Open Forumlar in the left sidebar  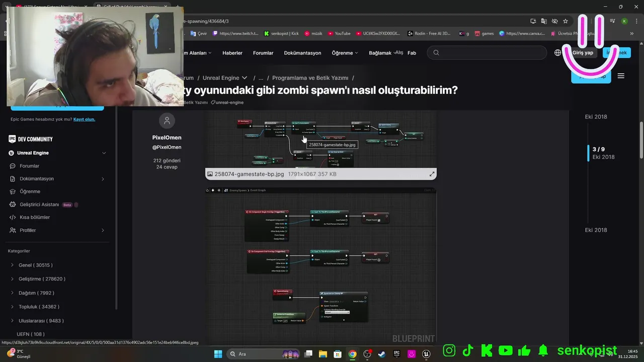click(x=29, y=166)
